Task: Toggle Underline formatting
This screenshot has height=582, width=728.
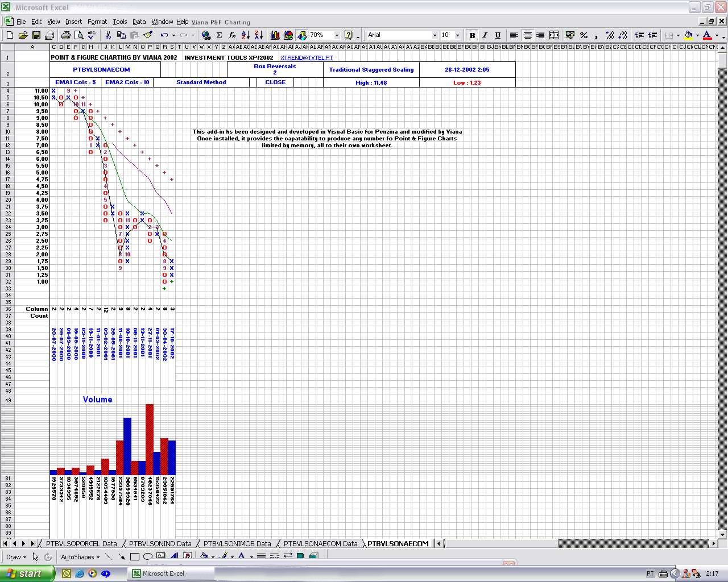Action: [x=498, y=35]
